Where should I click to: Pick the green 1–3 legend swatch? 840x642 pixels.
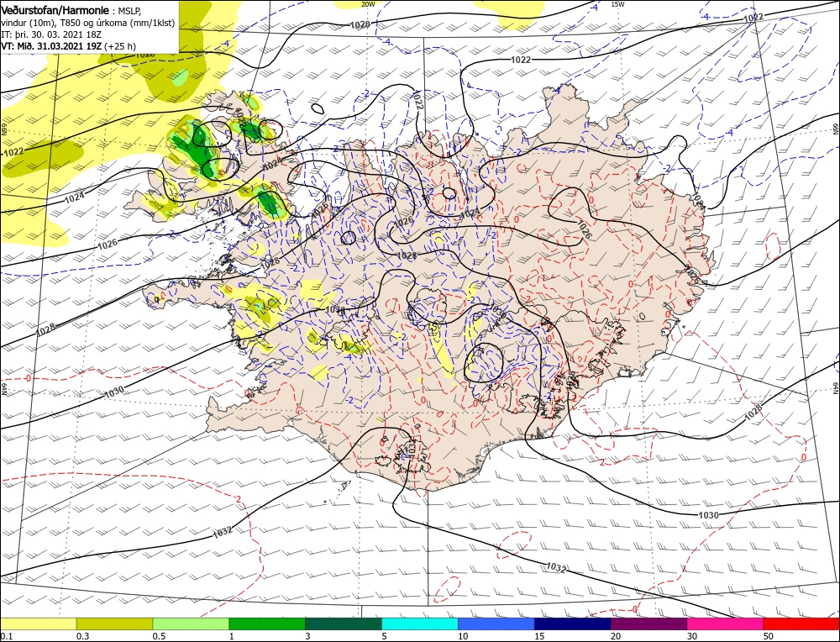tap(267, 624)
